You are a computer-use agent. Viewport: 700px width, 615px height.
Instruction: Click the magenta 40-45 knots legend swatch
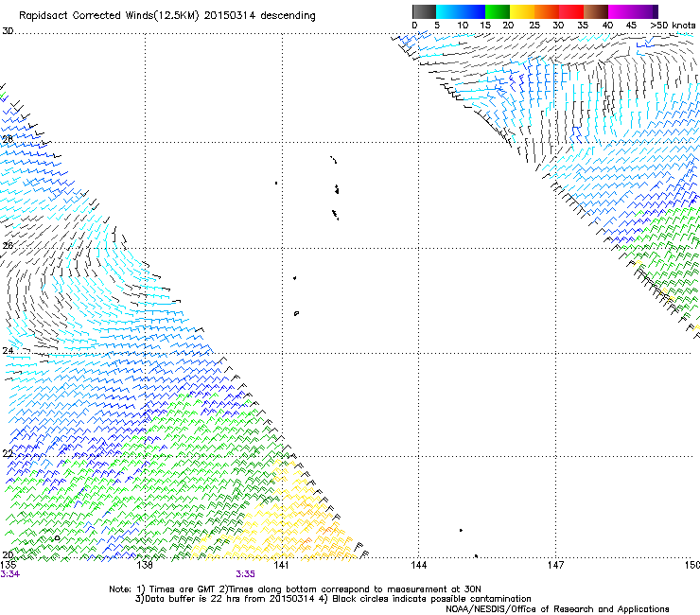tap(621, 11)
